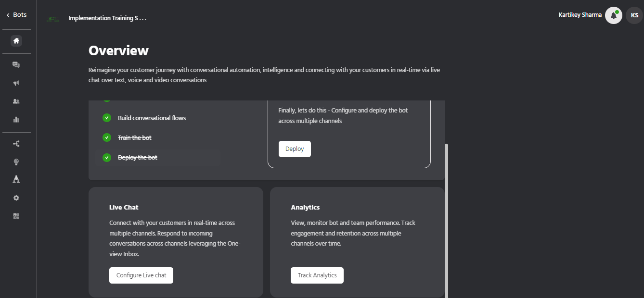Select the Build conversational flows step

click(x=152, y=118)
